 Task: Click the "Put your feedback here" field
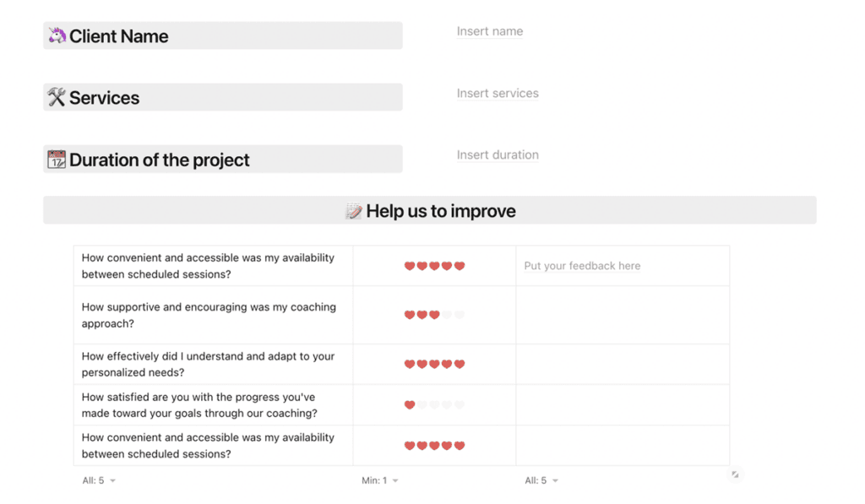pos(581,265)
